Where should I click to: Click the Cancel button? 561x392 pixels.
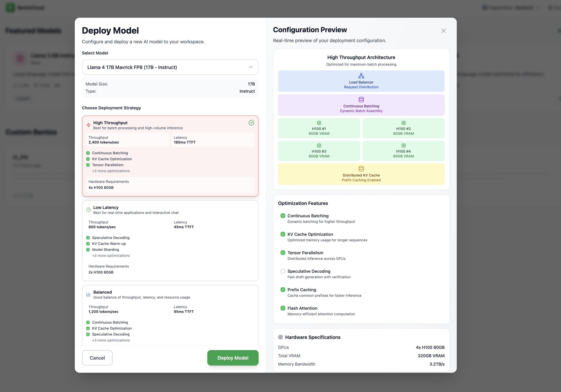pos(97,358)
